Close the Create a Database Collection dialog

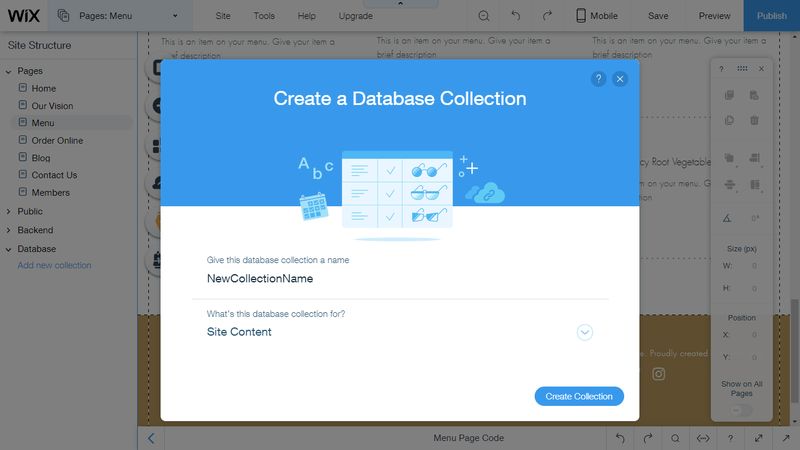(x=620, y=79)
